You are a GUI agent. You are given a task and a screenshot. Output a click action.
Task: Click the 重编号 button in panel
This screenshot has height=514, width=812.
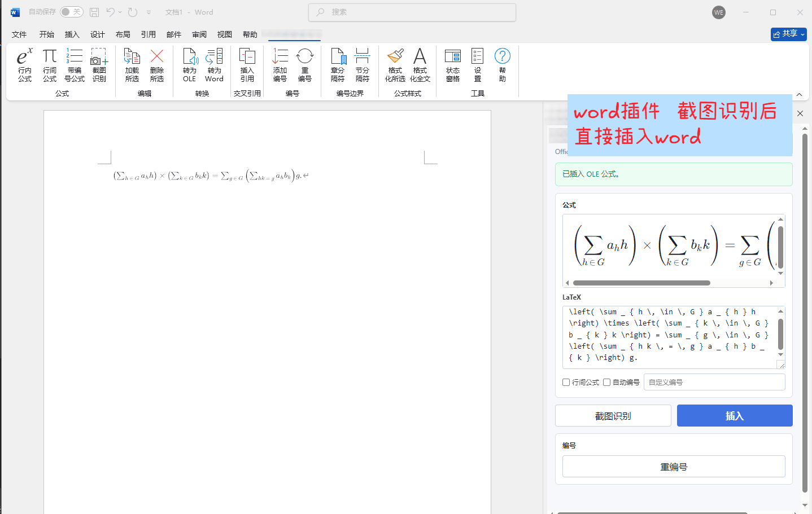point(674,467)
